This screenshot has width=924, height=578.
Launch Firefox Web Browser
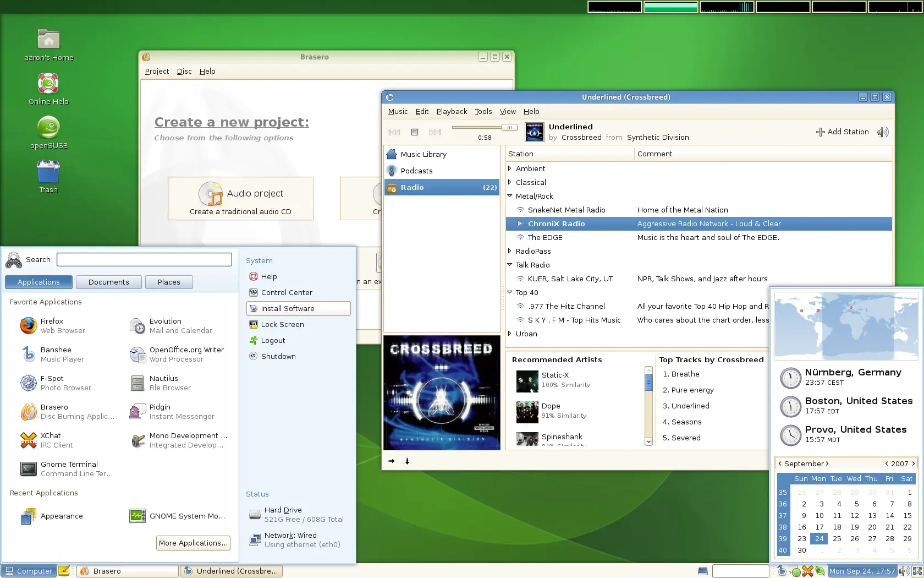coord(52,326)
